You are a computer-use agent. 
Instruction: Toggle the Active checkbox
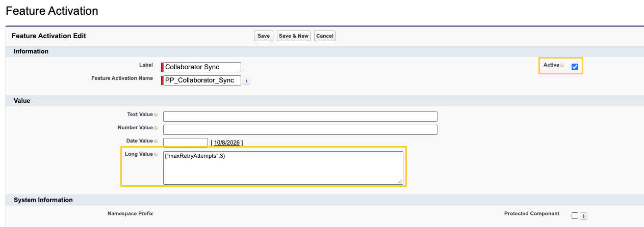pyautogui.click(x=575, y=67)
